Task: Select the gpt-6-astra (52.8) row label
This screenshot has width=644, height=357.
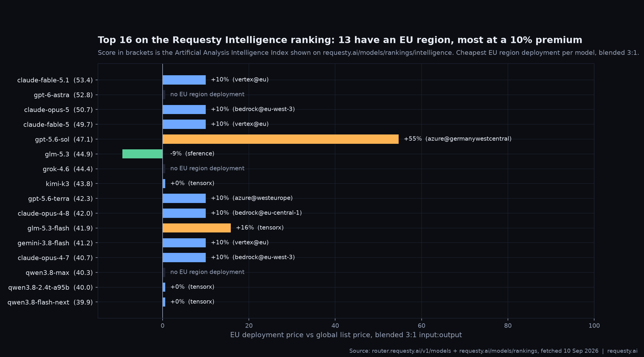Action: click(63, 95)
